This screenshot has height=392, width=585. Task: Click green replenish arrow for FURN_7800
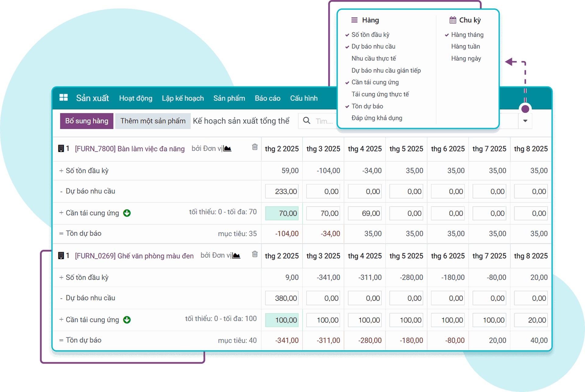click(x=127, y=213)
